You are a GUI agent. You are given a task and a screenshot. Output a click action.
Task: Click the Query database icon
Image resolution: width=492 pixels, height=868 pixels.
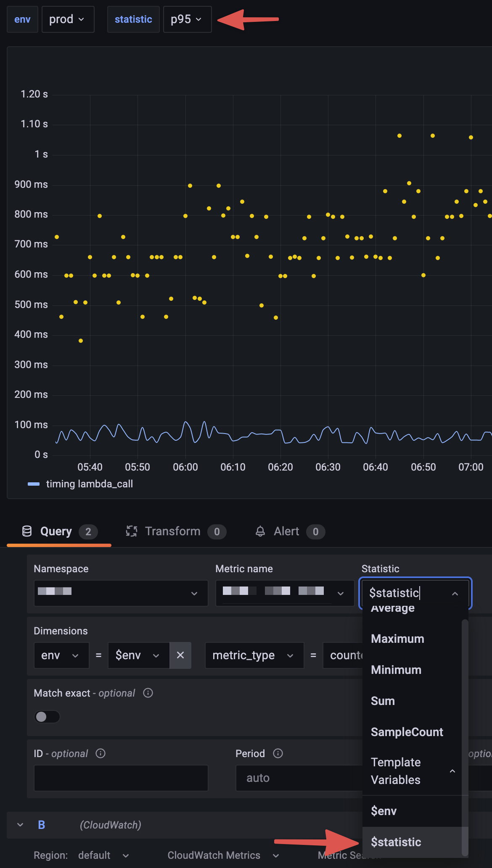pos(27,531)
